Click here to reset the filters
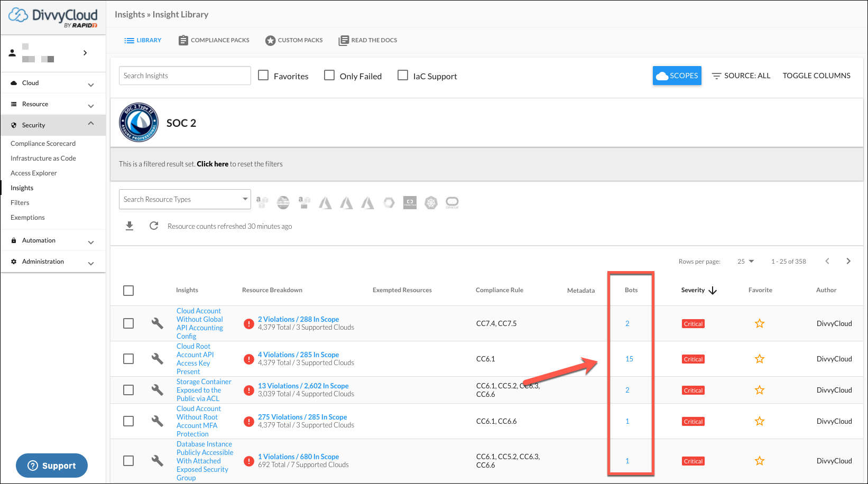This screenshot has height=484, width=868. point(213,164)
